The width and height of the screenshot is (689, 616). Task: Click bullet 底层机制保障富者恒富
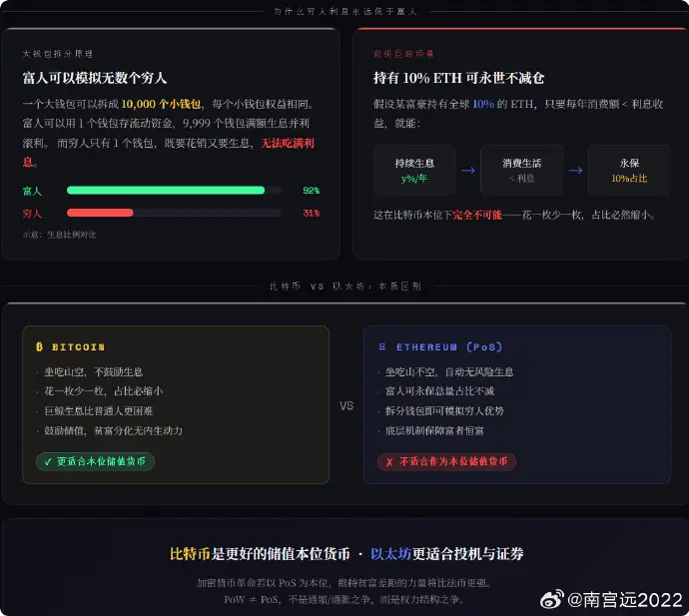(x=434, y=430)
